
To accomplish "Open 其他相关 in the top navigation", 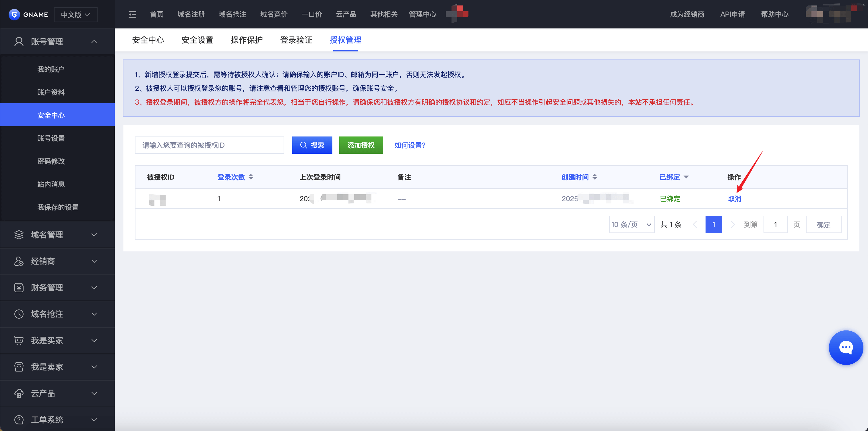I will (x=384, y=14).
